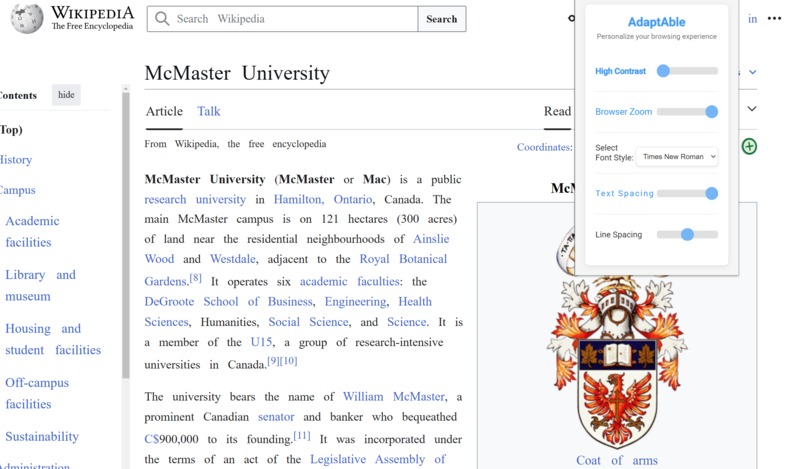The height and width of the screenshot is (469, 806).
Task: Click the Wikipedia wordmark text
Action: (93, 13)
